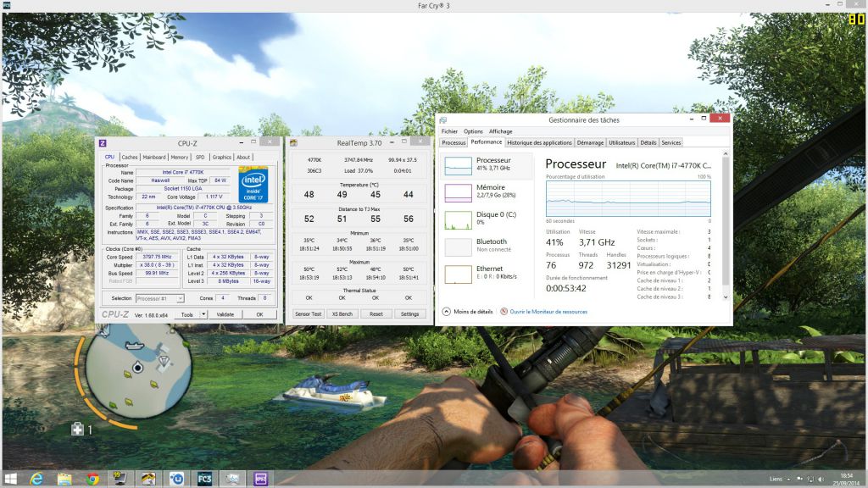This screenshot has height=488, width=868.
Task: Open CPU-Z Mainboard tab
Action: coord(154,157)
